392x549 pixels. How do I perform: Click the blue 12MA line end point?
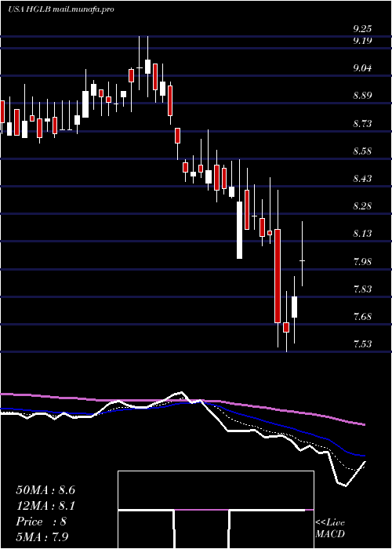pos(365,456)
